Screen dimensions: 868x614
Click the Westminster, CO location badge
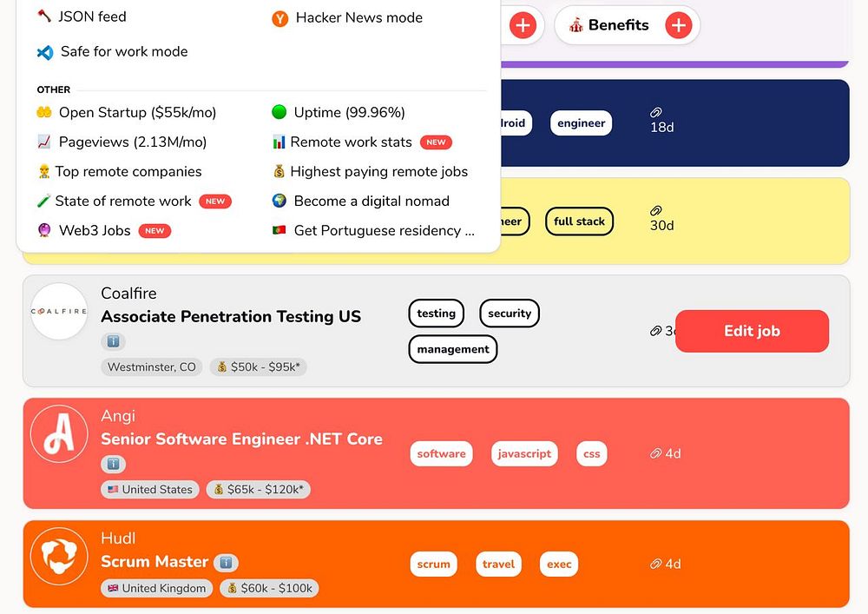152,367
